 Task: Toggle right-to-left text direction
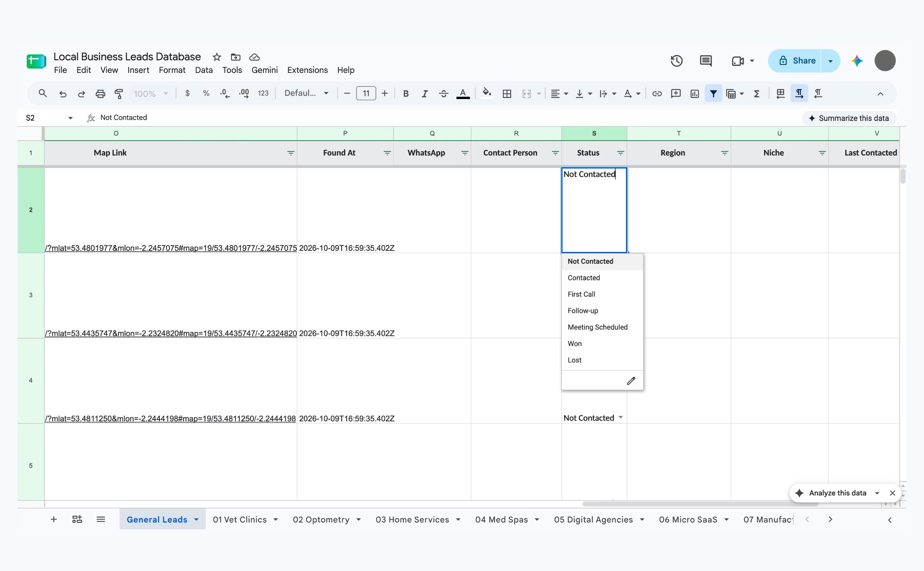pyautogui.click(x=817, y=94)
